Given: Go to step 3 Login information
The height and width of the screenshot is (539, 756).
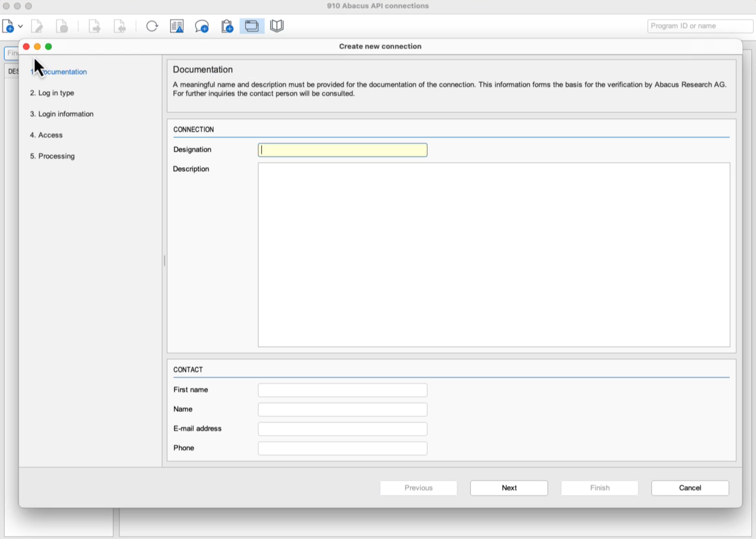Looking at the screenshot, I should [62, 114].
